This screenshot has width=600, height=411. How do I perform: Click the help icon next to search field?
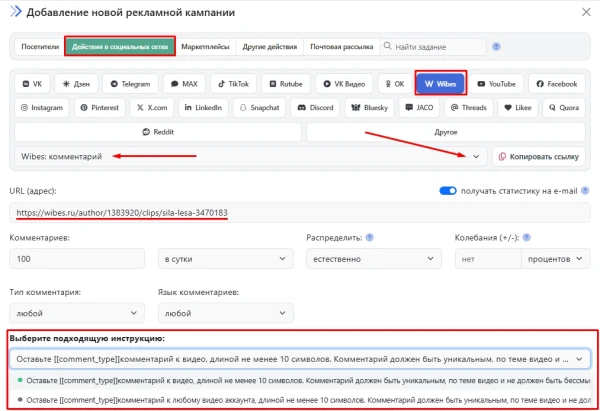tap(496, 46)
